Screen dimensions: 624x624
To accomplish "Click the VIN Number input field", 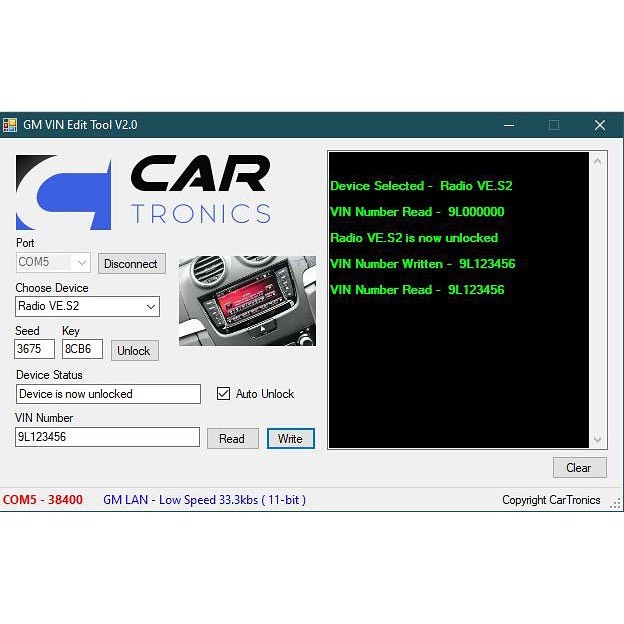I will [107, 437].
